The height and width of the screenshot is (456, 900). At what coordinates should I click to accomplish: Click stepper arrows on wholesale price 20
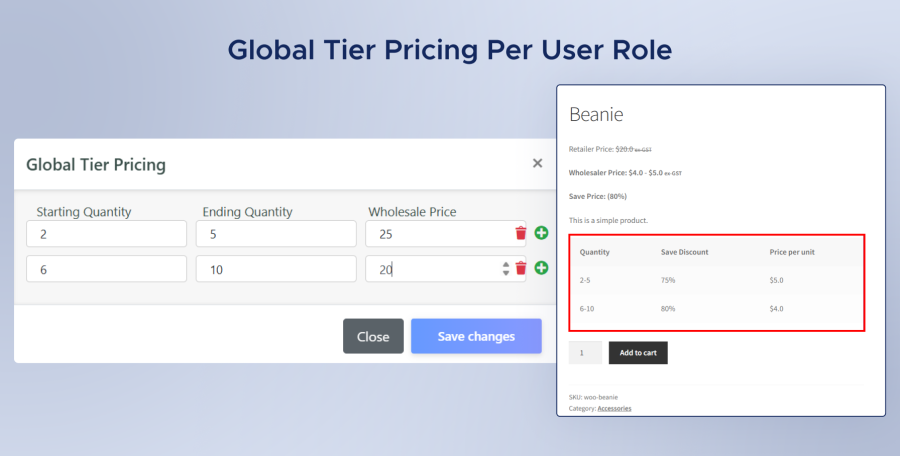click(x=506, y=269)
